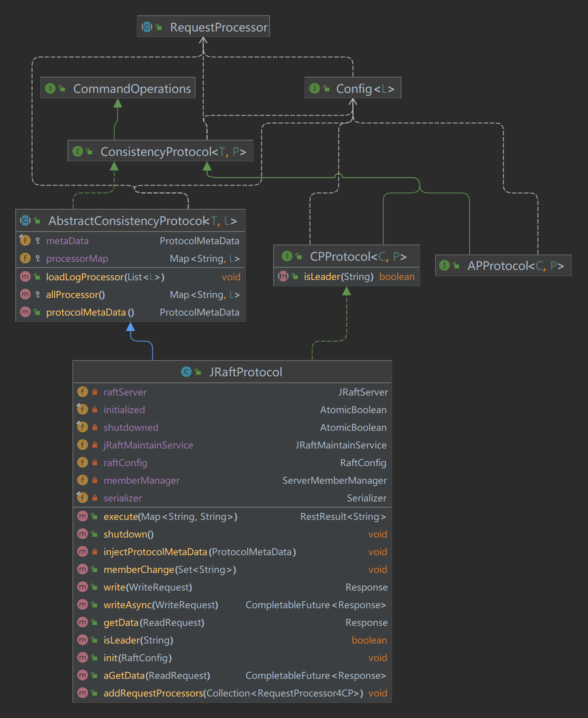588x718 pixels.
Task: Click the interface icon beside APProtocol
Action: click(x=444, y=265)
